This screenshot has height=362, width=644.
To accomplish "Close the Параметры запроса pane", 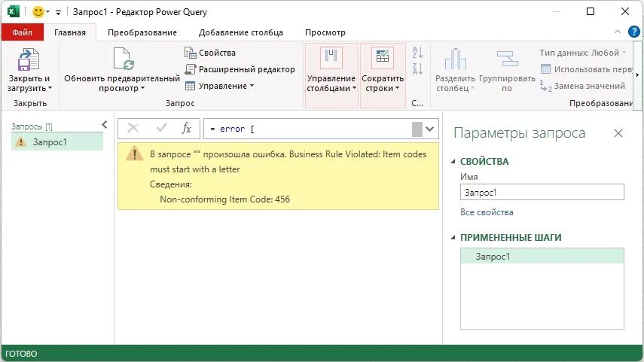I will pyautogui.click(x=618, y=133).
